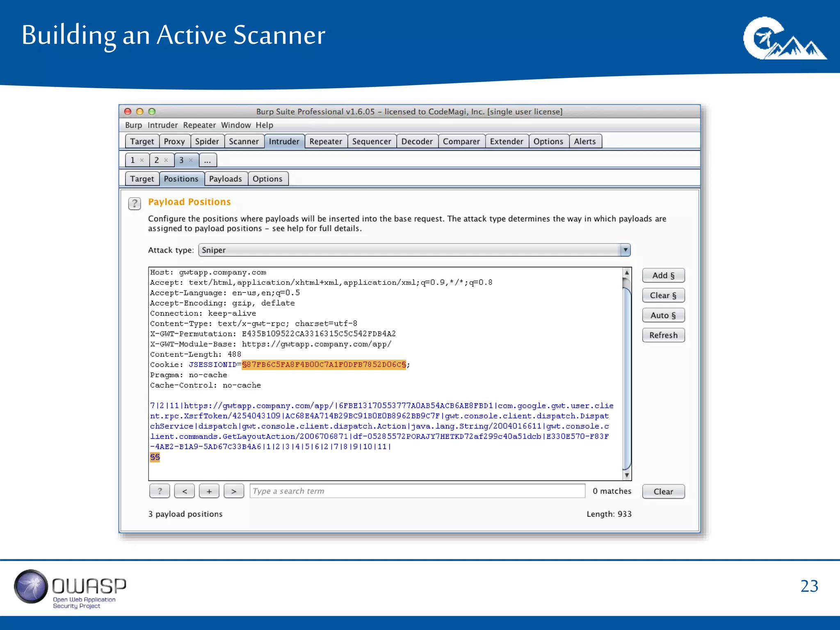Switch to the Extender tab

507,142
